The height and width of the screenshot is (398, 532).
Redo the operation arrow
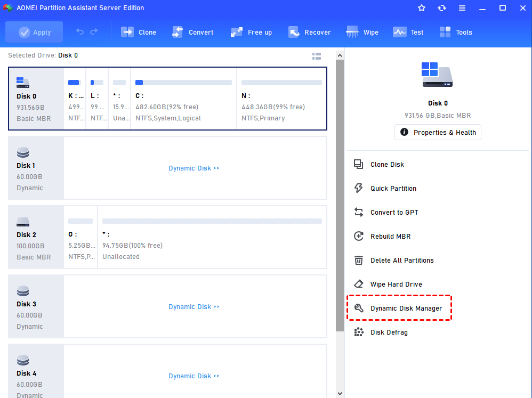(94, 32)
